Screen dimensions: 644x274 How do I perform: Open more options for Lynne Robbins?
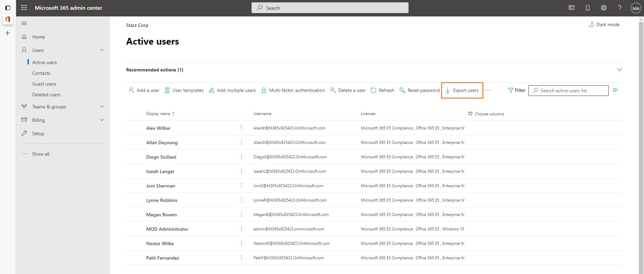[x=241, y=200]
